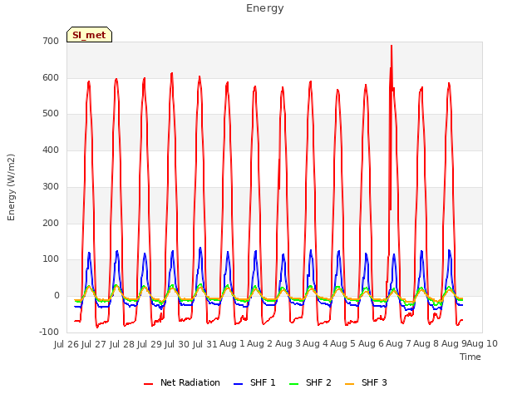Click the 300 y-axis tick label
Viewport: 532px width, 399px height.
(51, 186)
